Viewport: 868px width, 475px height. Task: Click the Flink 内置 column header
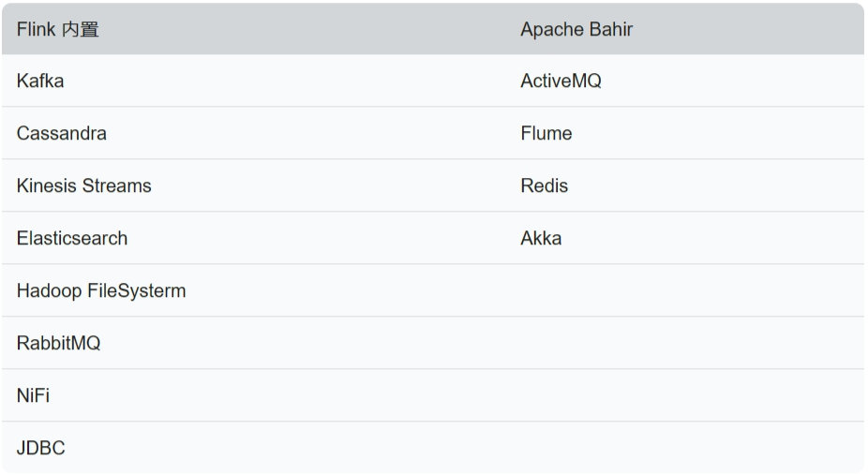[x=58, y=30]
